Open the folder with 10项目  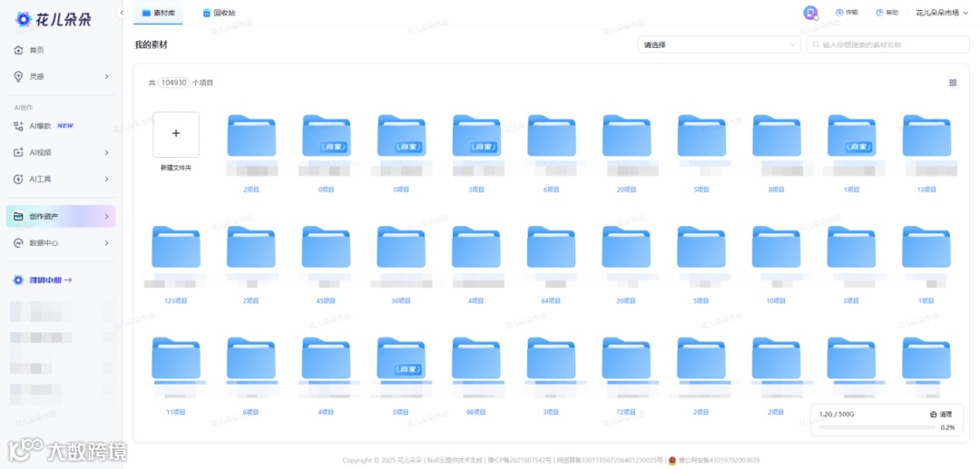point(776,247)
